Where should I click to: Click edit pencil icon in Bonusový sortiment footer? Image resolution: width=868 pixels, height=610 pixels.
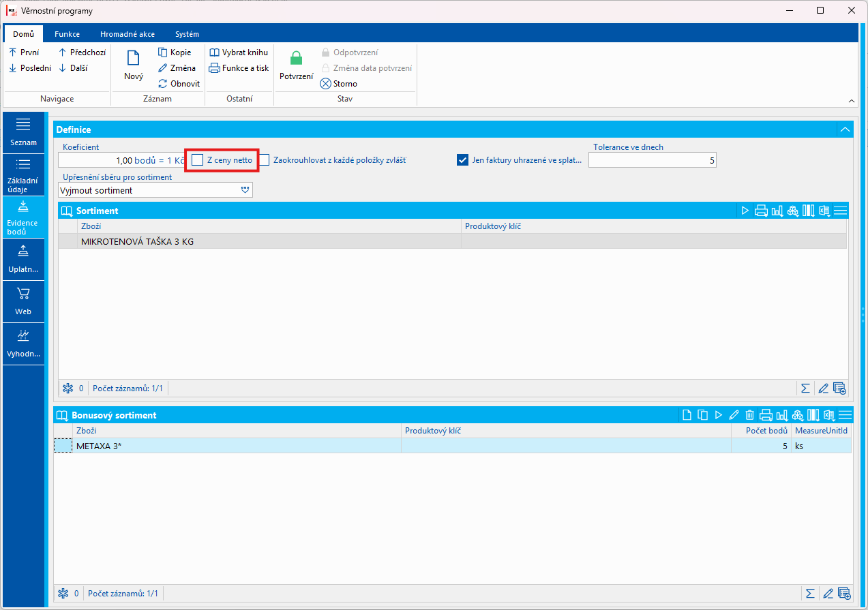click(x=828, y=593)
